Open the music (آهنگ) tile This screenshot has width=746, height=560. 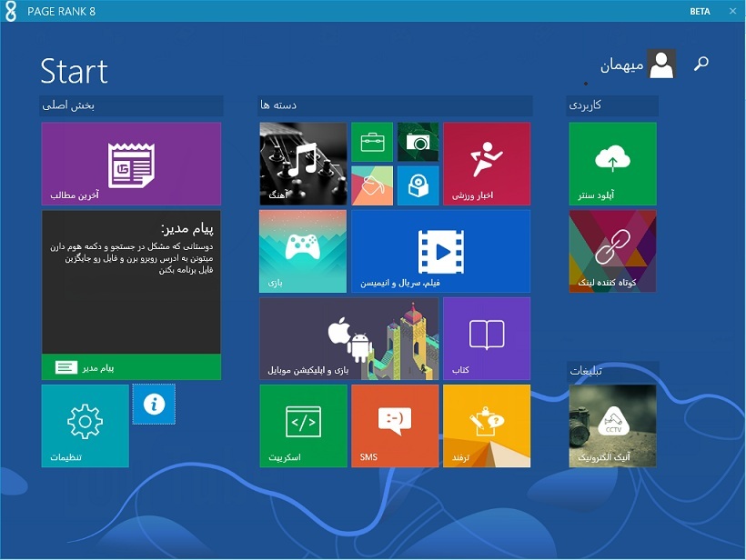303,164
